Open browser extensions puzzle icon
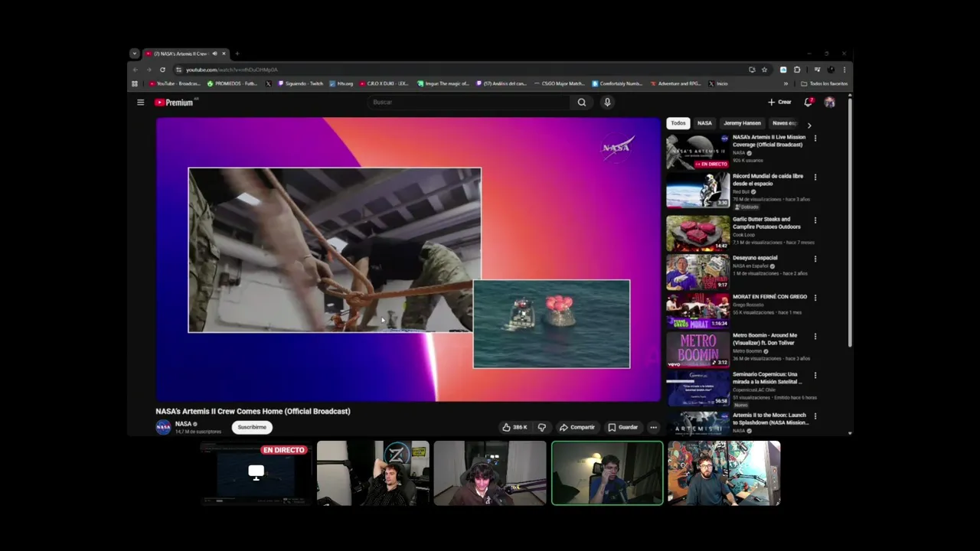Viewport: 980px width, 551px height. [x=797, y=70]
